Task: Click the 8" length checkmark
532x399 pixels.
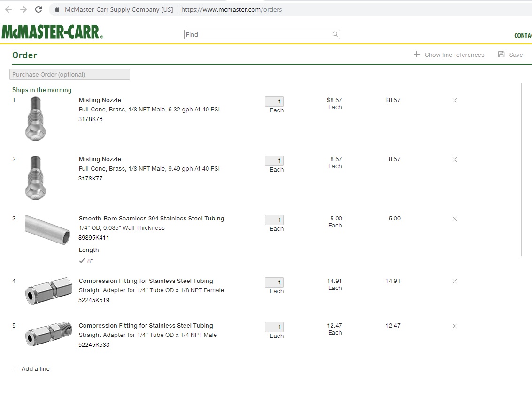Action: pos(82,261)
